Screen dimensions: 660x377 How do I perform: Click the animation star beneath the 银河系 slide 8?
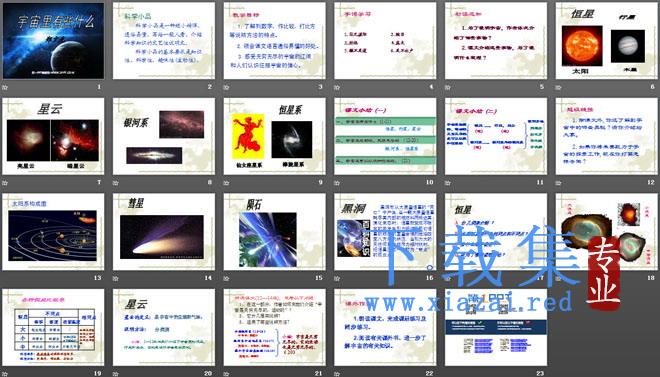click(x=116, y=183)
